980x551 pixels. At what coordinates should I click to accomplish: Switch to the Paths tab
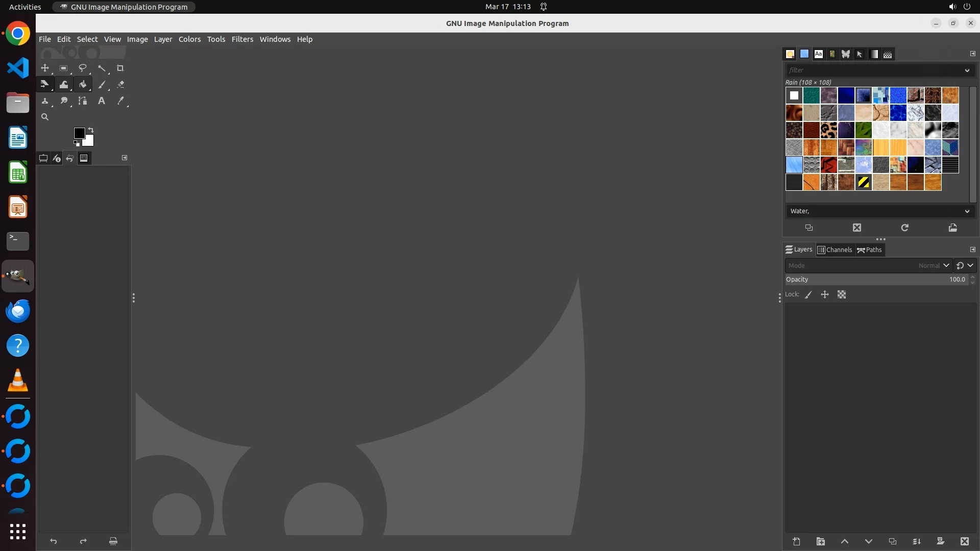click(x=870, y=249)
